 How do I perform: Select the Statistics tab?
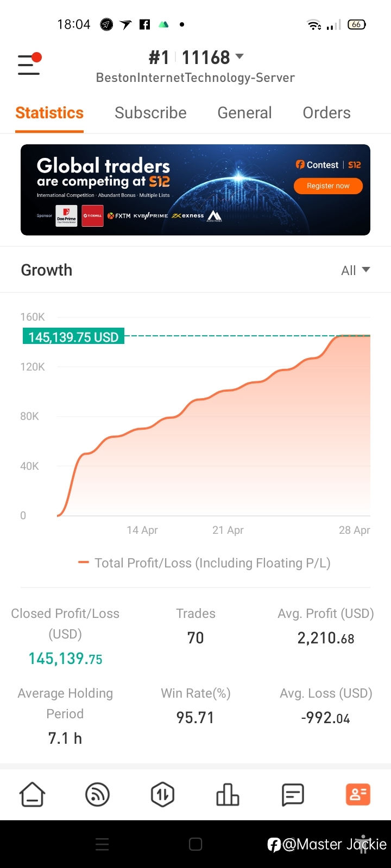click(49, 113)
